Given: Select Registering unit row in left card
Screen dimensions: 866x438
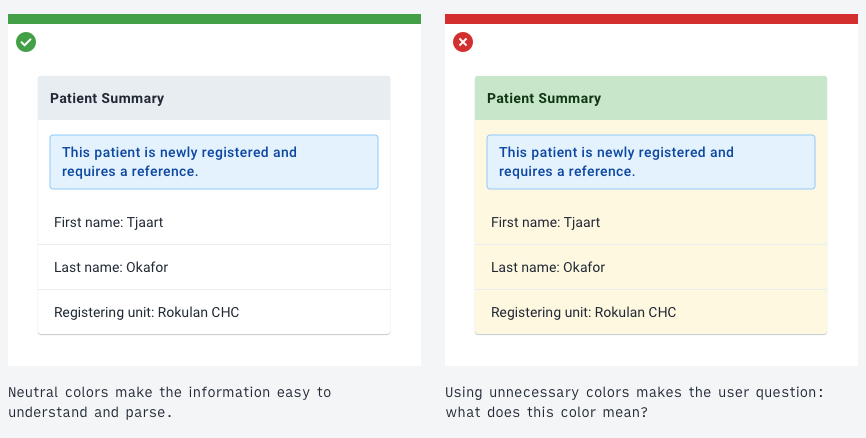Looking at the screenshot, I should tap(147, 312).
